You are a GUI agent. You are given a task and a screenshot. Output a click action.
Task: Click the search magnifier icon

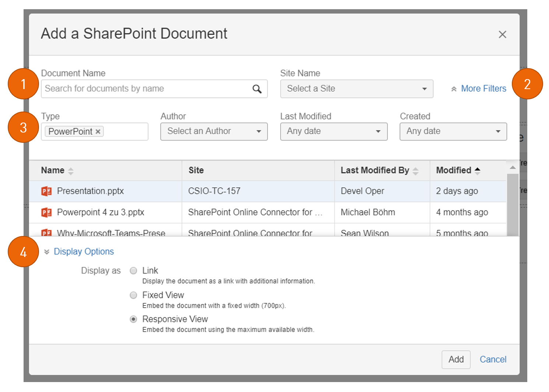point(257,89)
